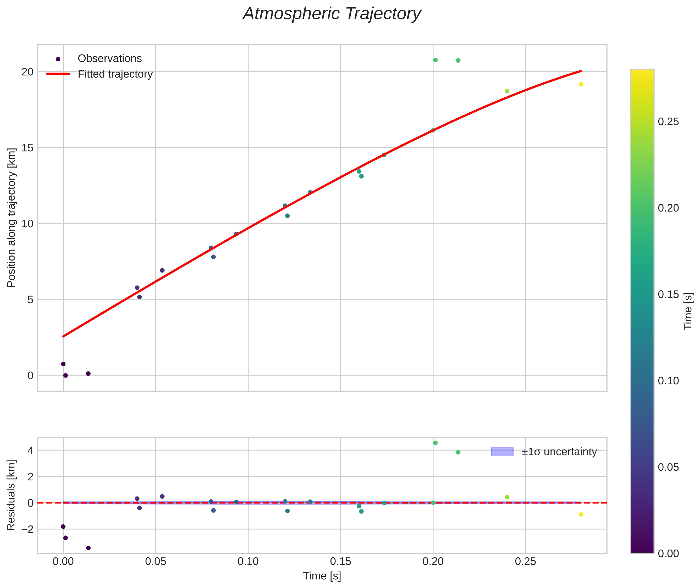Click x-axis tick label '0.20' below residuals plot

tap(433, 562)
